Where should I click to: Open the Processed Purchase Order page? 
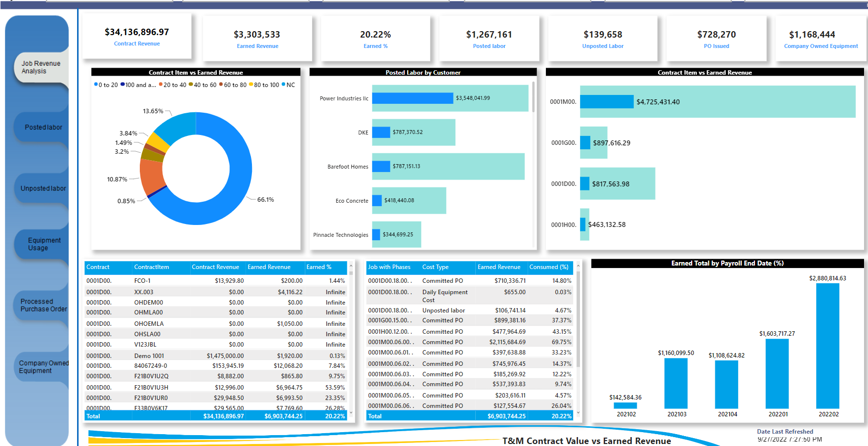[44, 305]
